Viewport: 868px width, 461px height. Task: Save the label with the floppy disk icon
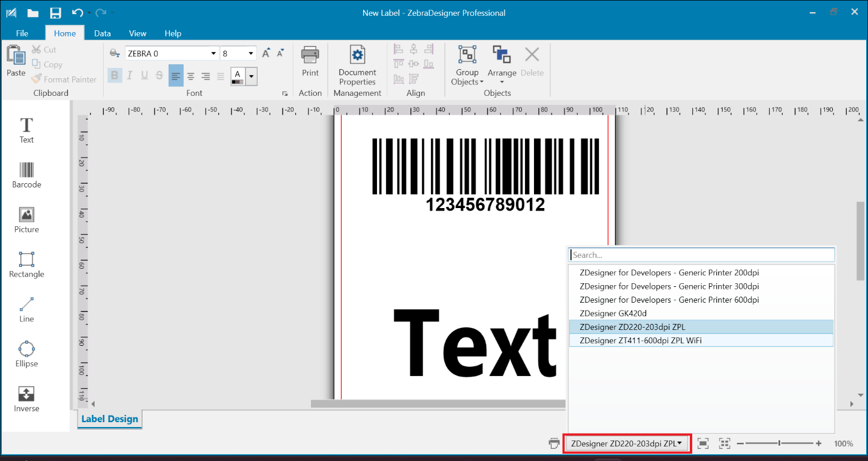click(x=56, y=13)
